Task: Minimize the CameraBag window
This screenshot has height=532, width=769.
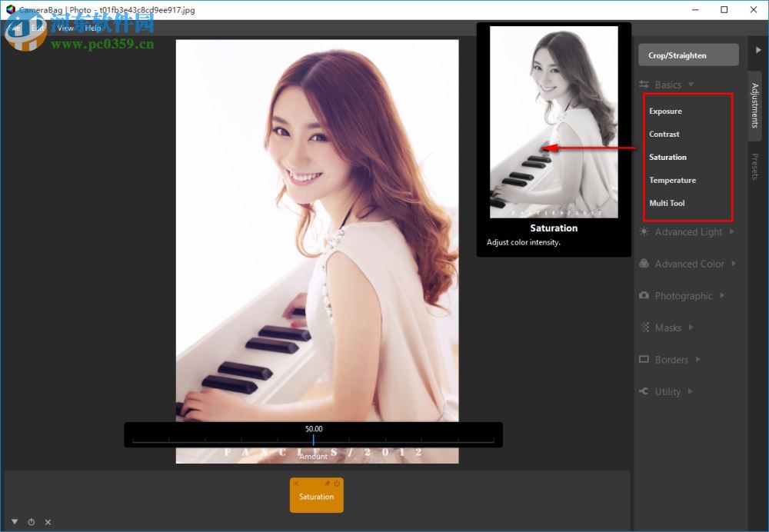Action: click(x=695, y=9)
